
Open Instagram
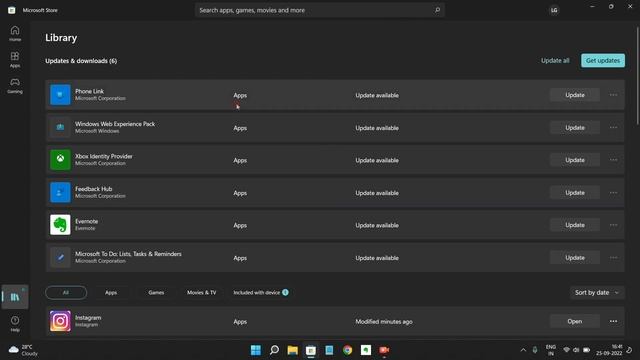click(575, 321)
